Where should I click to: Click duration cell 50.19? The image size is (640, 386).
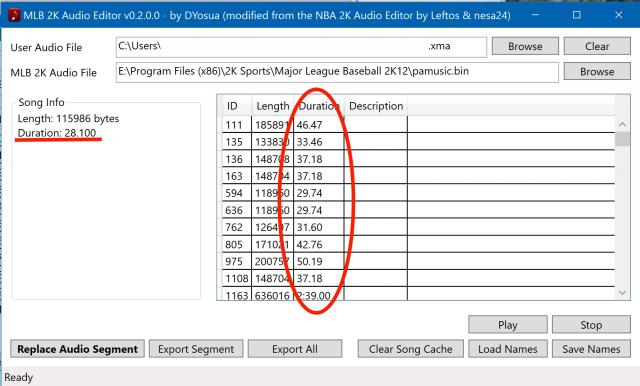pyautogui.click(x=319, y=261)
